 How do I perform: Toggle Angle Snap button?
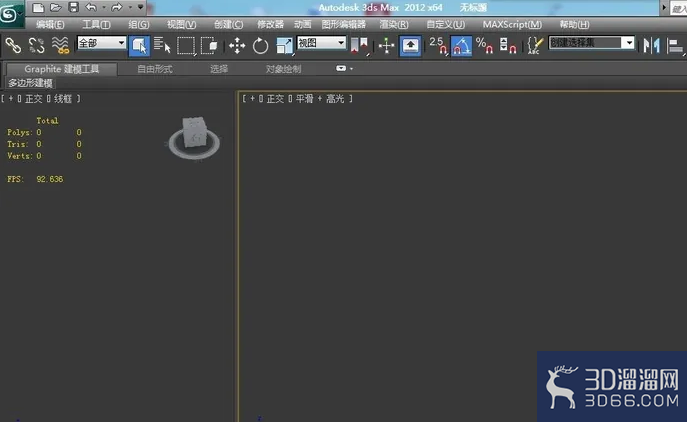click(461, 46)
